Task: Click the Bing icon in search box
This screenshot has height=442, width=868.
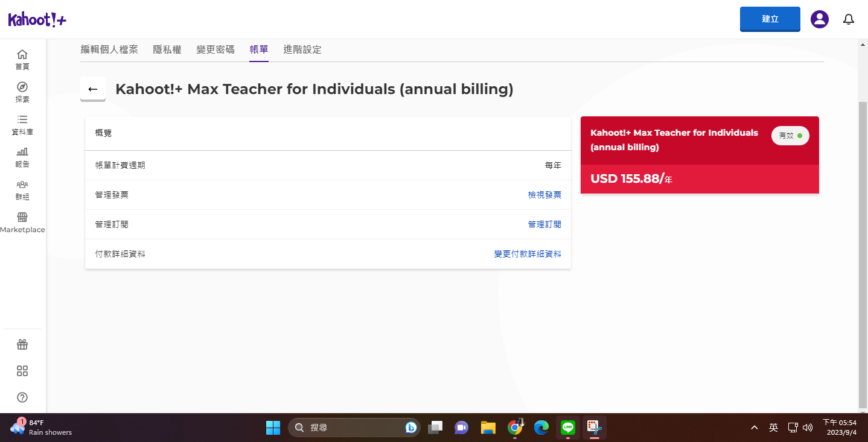Action: [x=411, y=428]
